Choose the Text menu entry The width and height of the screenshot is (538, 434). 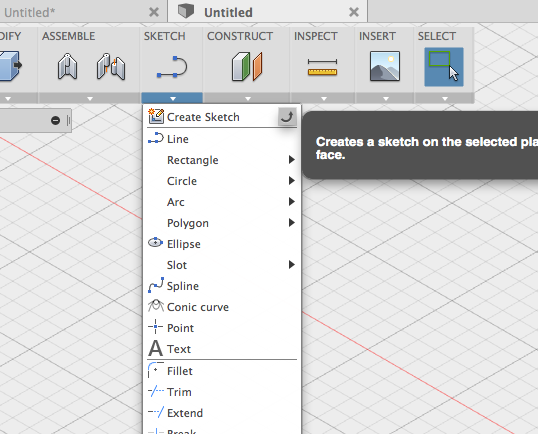point(222,348)
